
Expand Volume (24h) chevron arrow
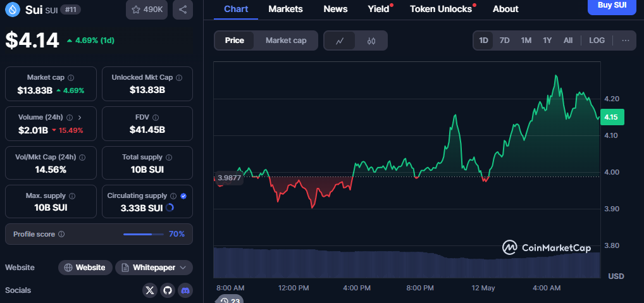coord(80,118)
